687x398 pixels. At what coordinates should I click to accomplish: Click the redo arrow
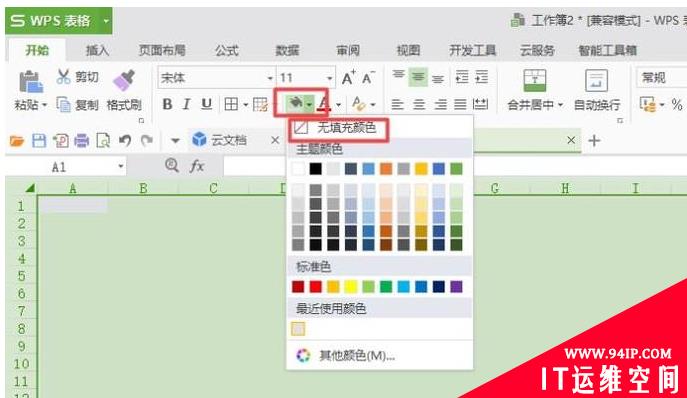(146, 141)
